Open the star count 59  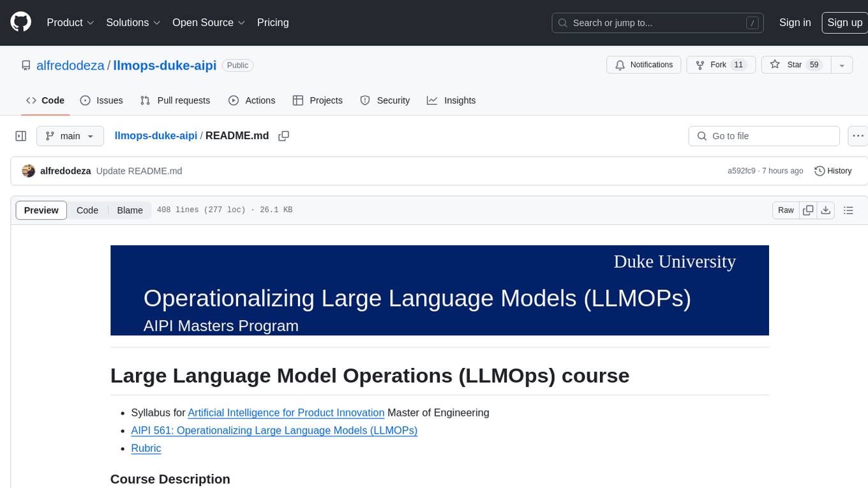pos(814,65)
